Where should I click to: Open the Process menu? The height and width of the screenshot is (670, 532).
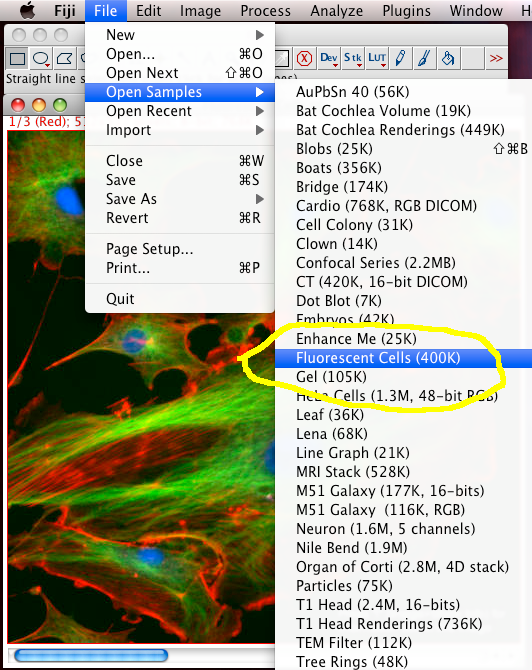coord(265,11)
